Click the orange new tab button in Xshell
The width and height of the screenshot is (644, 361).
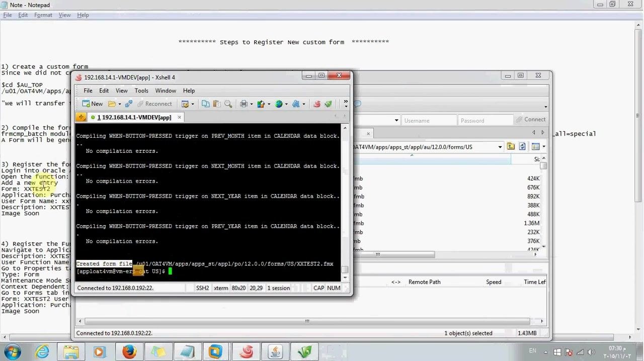(x=81, y=117)
